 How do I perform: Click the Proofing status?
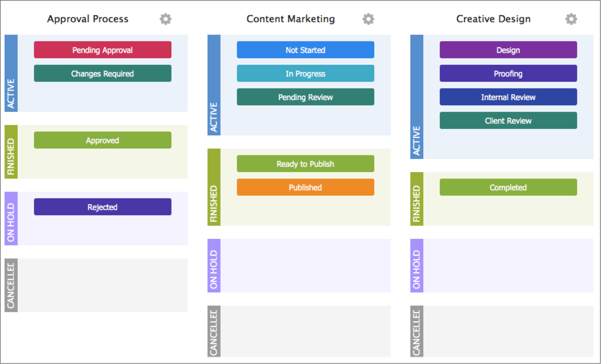pos(508,73)
